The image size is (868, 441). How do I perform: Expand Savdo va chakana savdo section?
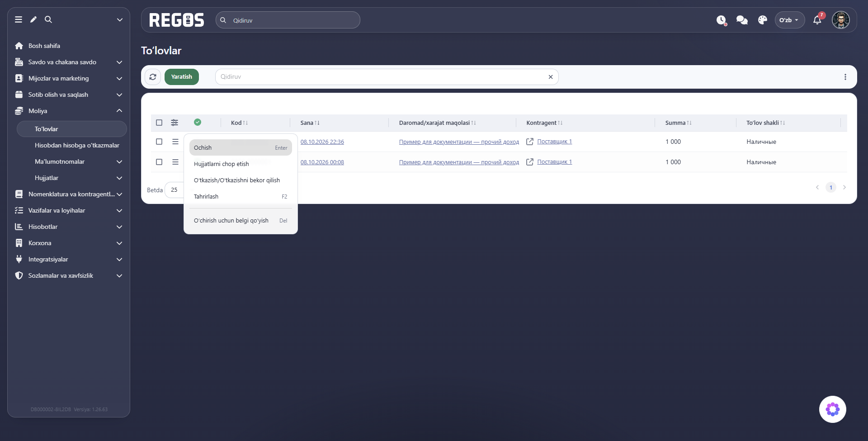(69, 62)
